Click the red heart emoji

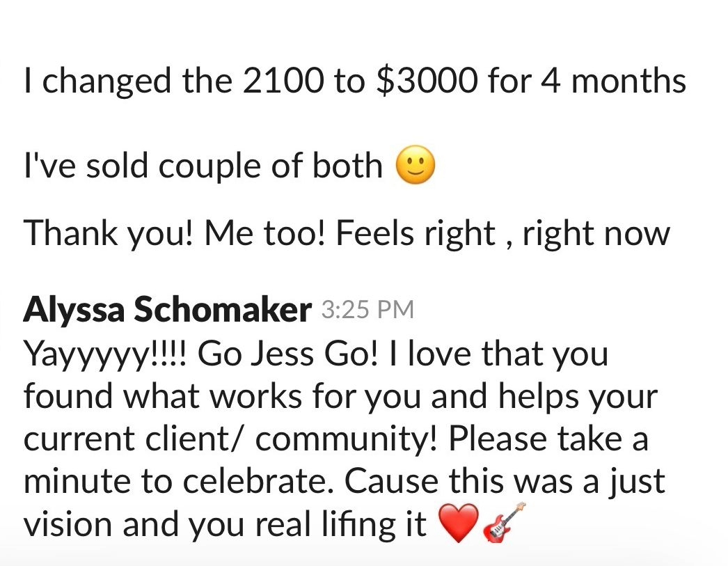coord(460,524)
